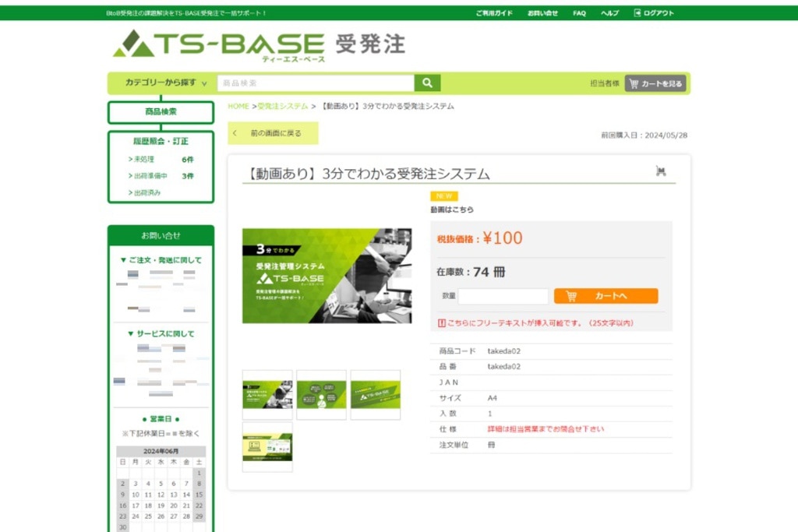Select first product thumbnail image

click(267, 395)
